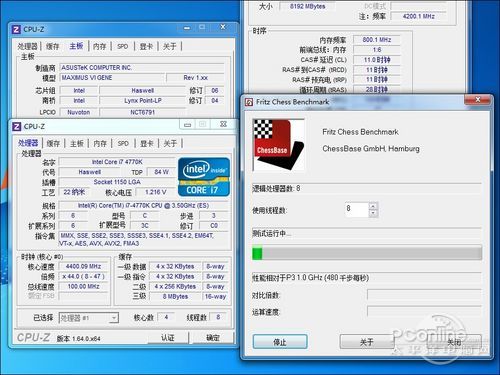
Task: Click the specification Intel(R) Core(TM) i7-4770K CPU @ 3.50GHz (ES)
Action: click(143, 206)
